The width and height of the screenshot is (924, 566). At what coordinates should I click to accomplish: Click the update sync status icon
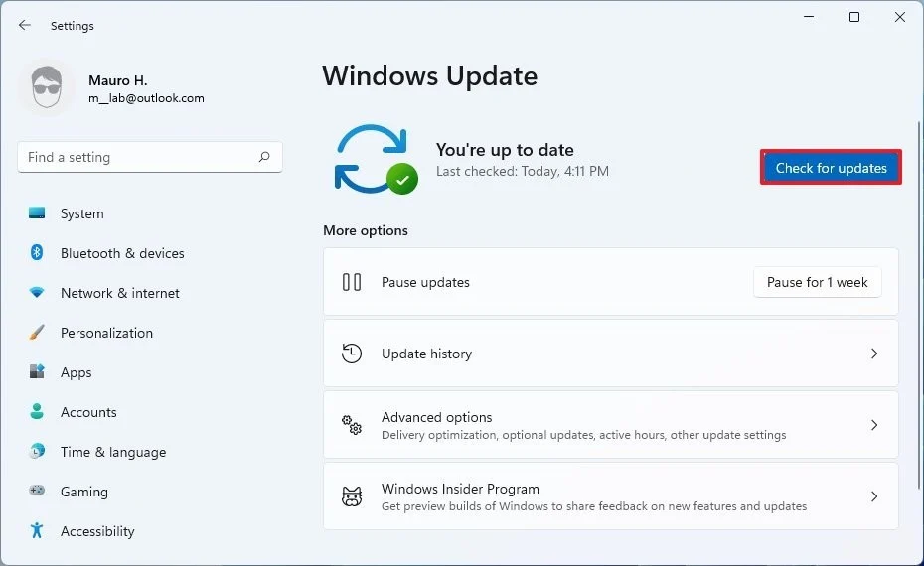click(x=376, y=159)
